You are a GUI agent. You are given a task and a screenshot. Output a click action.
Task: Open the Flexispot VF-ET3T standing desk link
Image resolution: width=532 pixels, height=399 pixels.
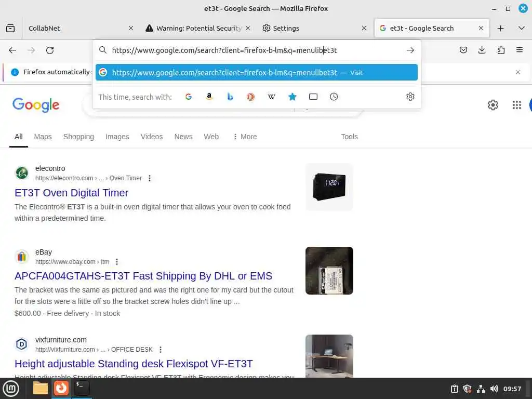134,363
